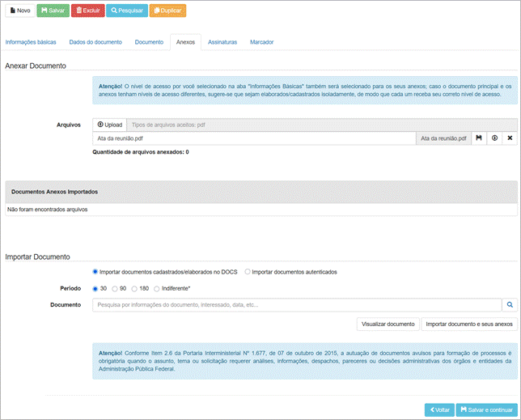Click the circular upload icon in file row

[494, 138]
